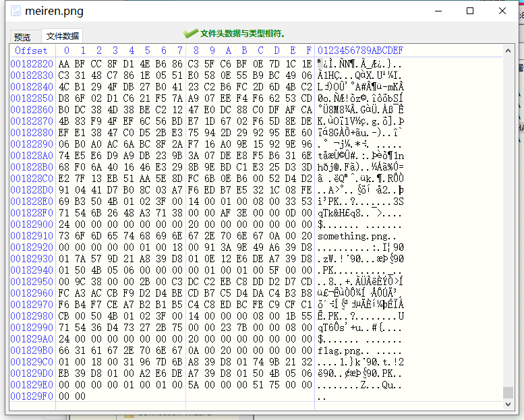The width and height of the screenshot is (524, 420).
Task: Click the scrollbar up arrow
Action: pos(508,51)
